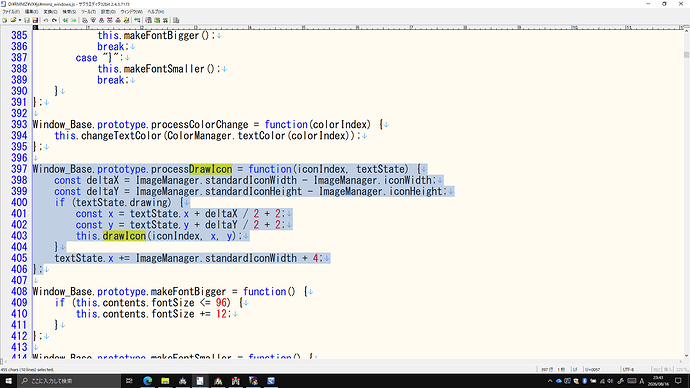Open the 変換(C) menu
The height and width of the screenshot is (388, 690).
tap(50, 12)
